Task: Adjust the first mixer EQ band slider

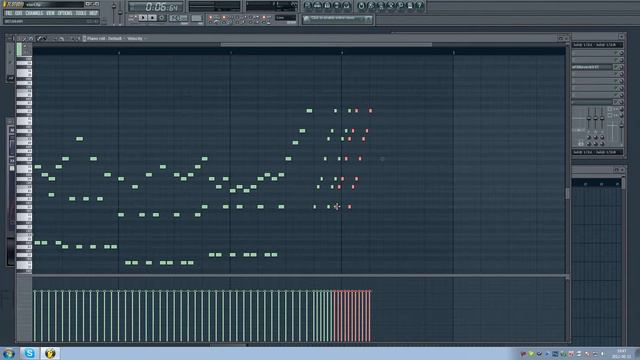Action: (589, 118)
